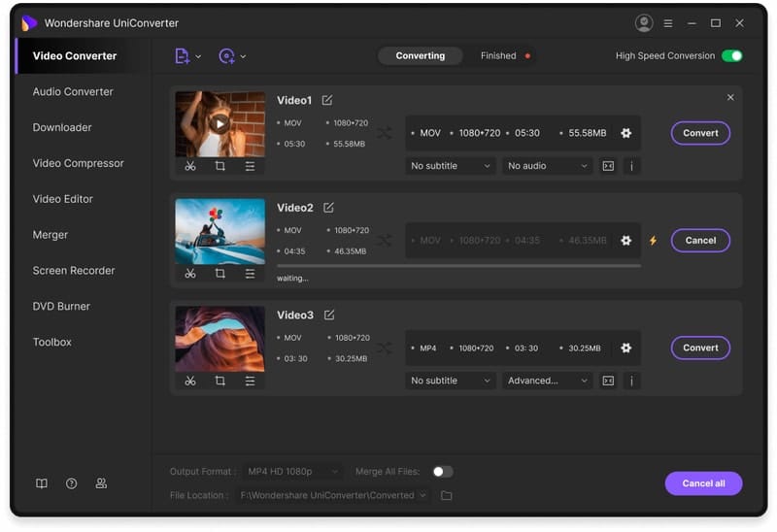Screen dimensions: 777x532
Task: Open the effects list icon for Video3
Action: tap(250, 381)
